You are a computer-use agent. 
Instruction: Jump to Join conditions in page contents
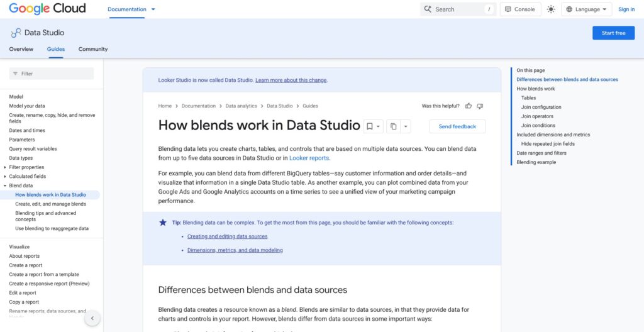(538, 125)
